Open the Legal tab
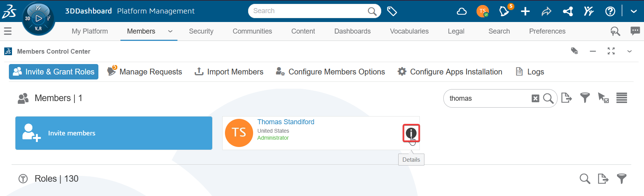 [x=456, y=31]
